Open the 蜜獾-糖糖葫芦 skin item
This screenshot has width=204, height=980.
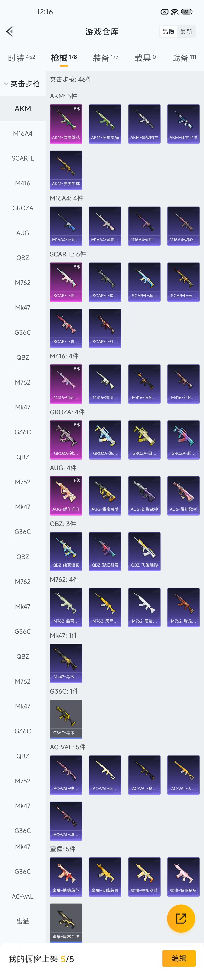[x=66, y=877]
